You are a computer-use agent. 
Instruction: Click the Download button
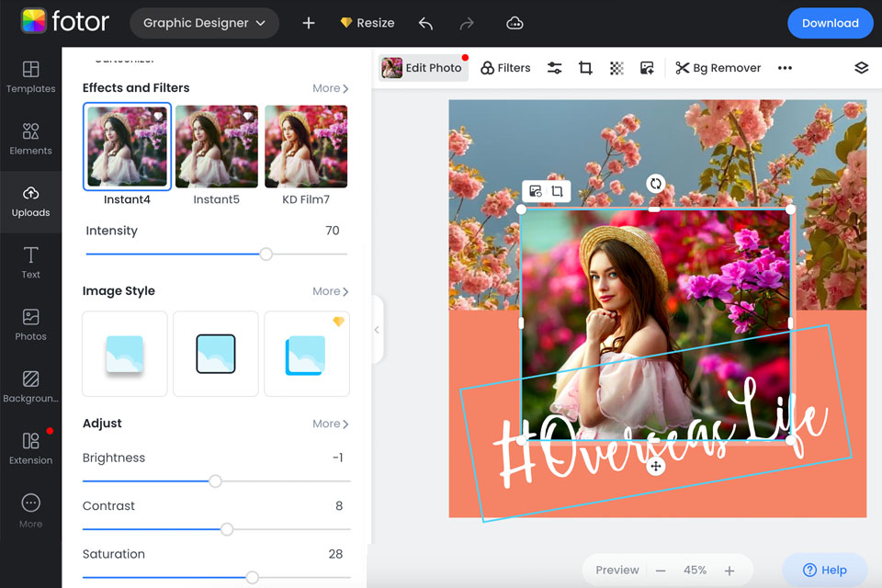click(x=830, y=23)
